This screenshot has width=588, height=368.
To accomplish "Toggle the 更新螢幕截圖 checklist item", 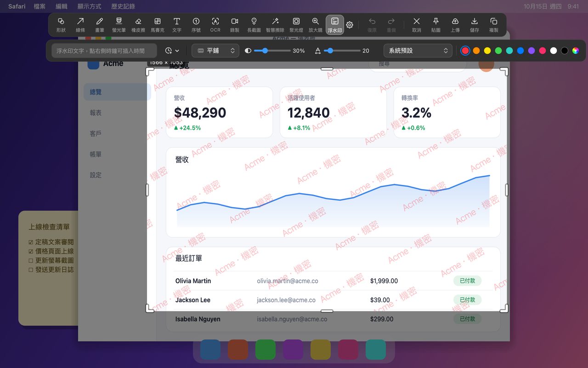I will point(51,260).
